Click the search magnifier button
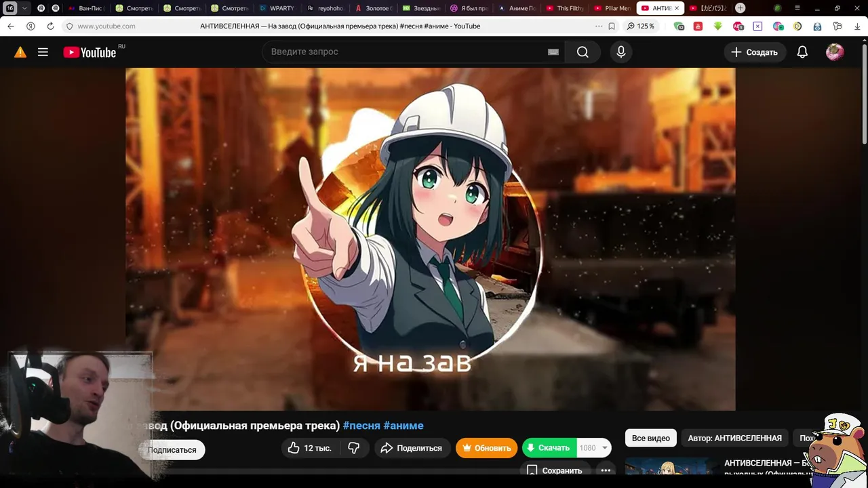Viewport: 868px width, 488px height. [583, 52]
